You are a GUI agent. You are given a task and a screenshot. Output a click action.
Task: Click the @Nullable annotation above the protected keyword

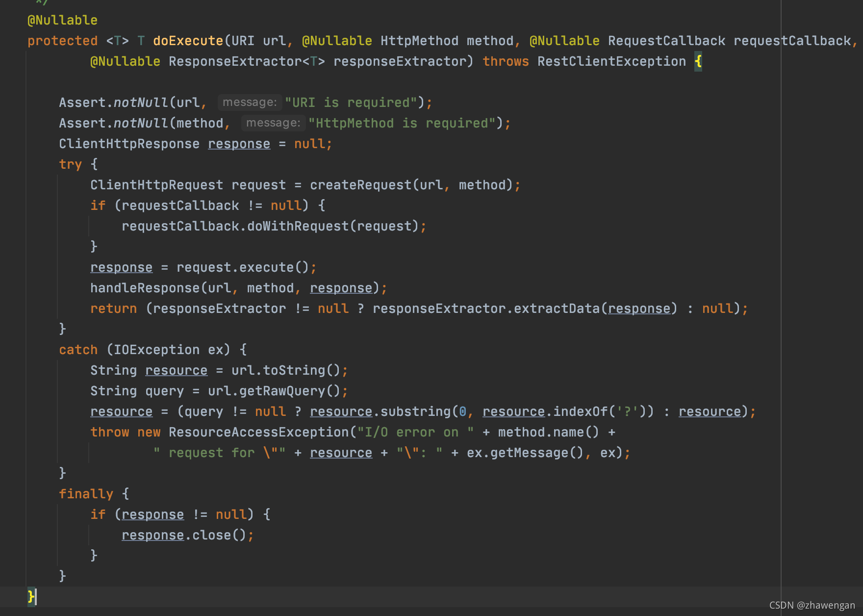[62, 20]
